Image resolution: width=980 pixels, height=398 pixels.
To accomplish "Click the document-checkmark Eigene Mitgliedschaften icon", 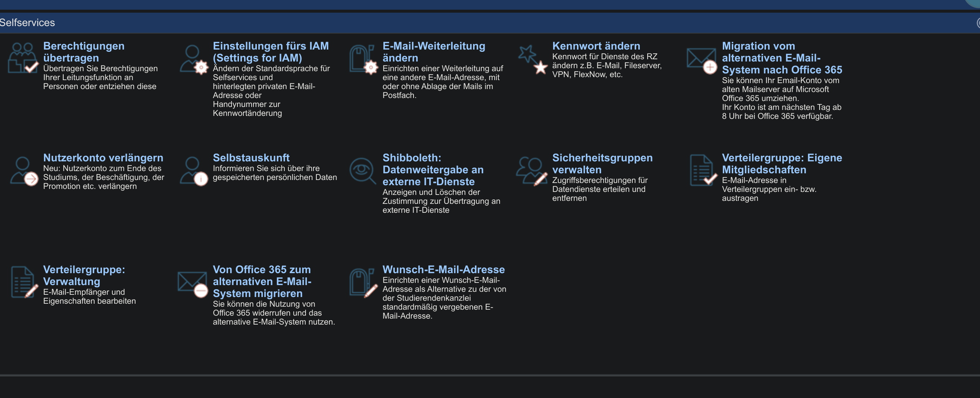I will [702, 171].
